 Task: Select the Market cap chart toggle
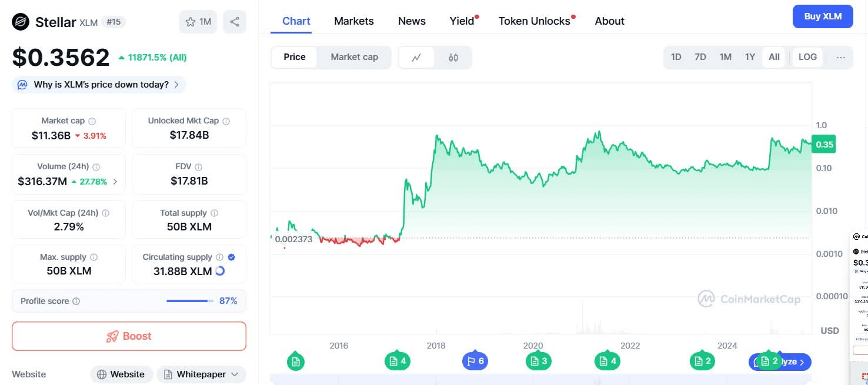click(x=354, y=58)
